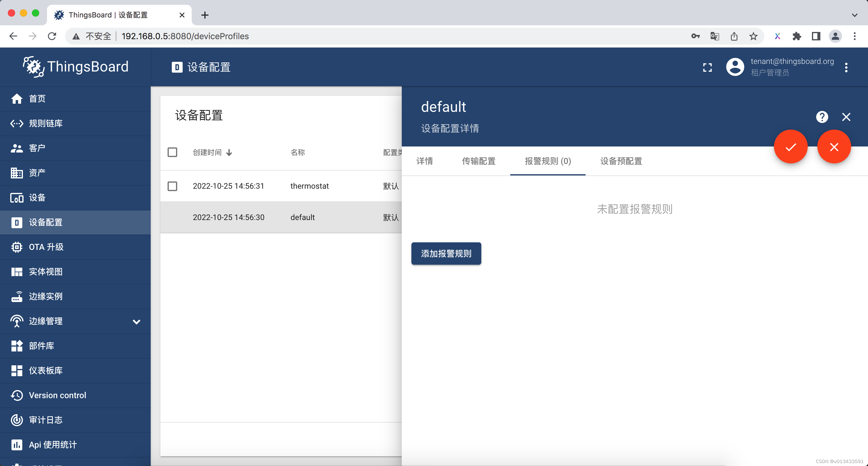Click 2022-10-25 14:56:31 creation time
The height and width of the screenshot is (466, 868).
pos(228,186)
